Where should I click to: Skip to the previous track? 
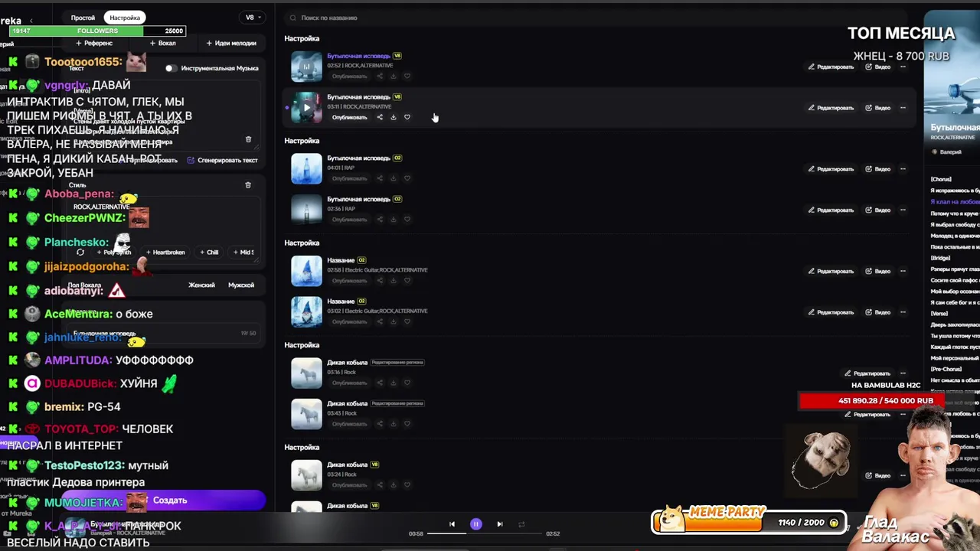[452, 524]
